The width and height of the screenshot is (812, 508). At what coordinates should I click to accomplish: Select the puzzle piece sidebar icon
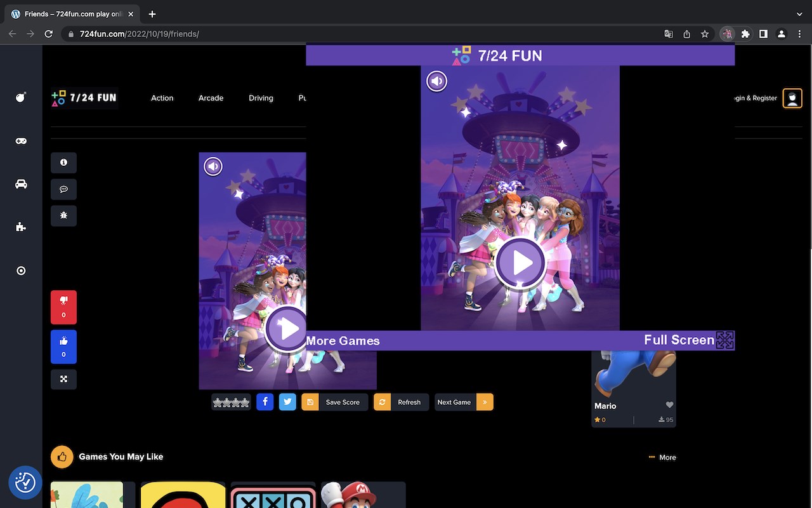[x=21, y=227]
